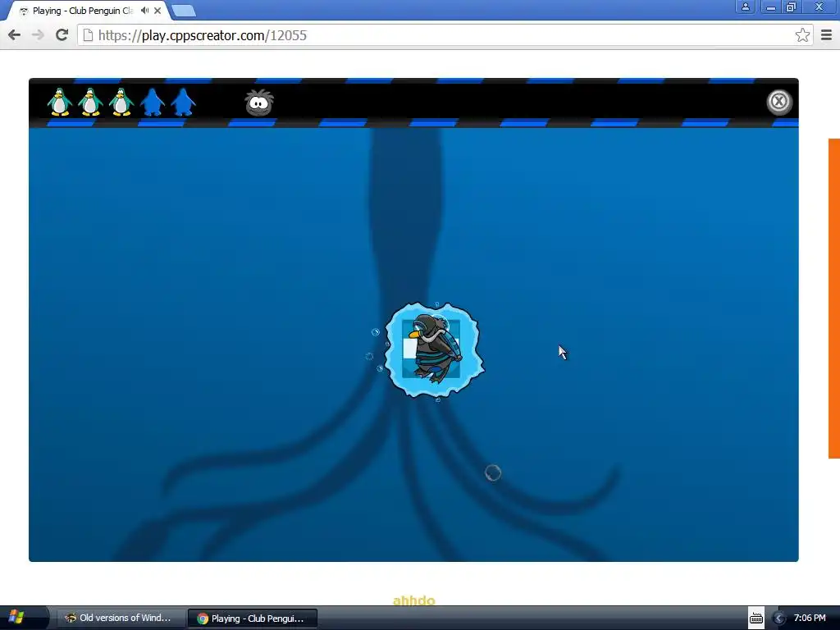The image size is (840, 630).
Task: Minimize the Chrome window
Action: click(770, 7)
